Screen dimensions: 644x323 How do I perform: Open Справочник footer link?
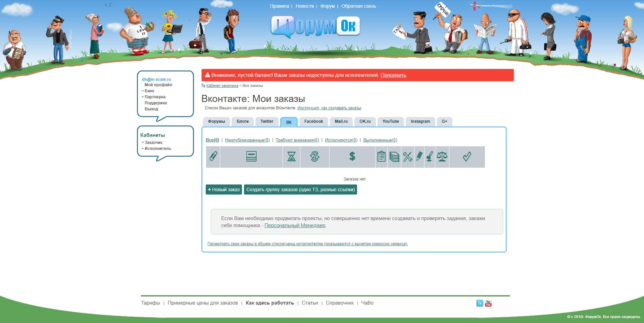[x=340, y=303]
